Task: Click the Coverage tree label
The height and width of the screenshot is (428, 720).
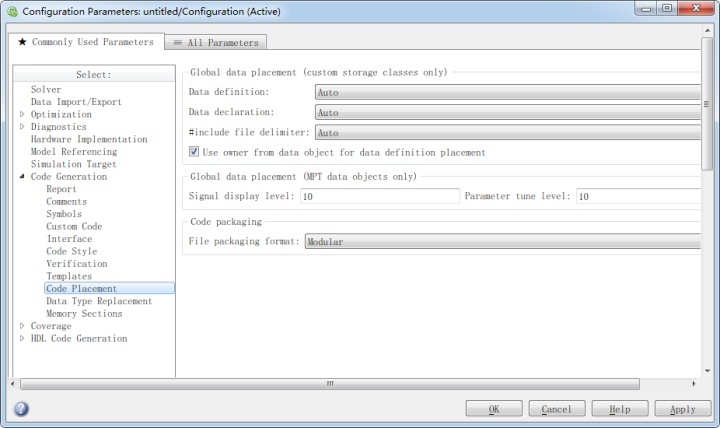Action: 51,326
